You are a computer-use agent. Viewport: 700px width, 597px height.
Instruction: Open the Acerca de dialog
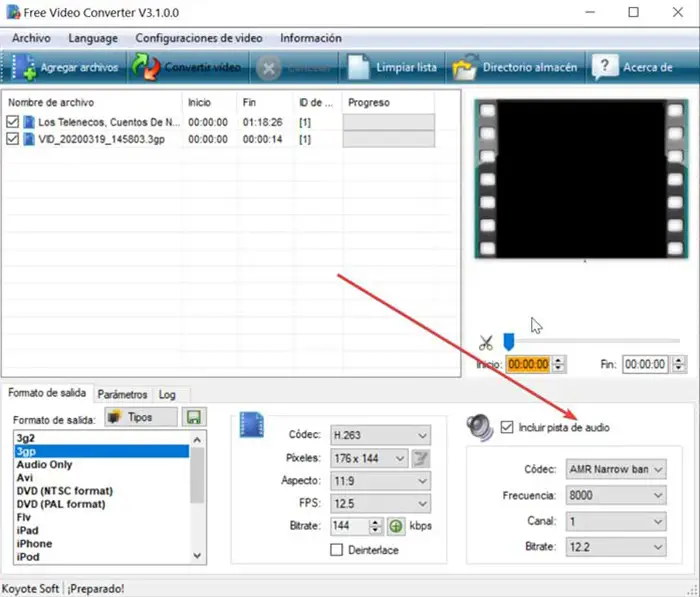coord(634,67)
